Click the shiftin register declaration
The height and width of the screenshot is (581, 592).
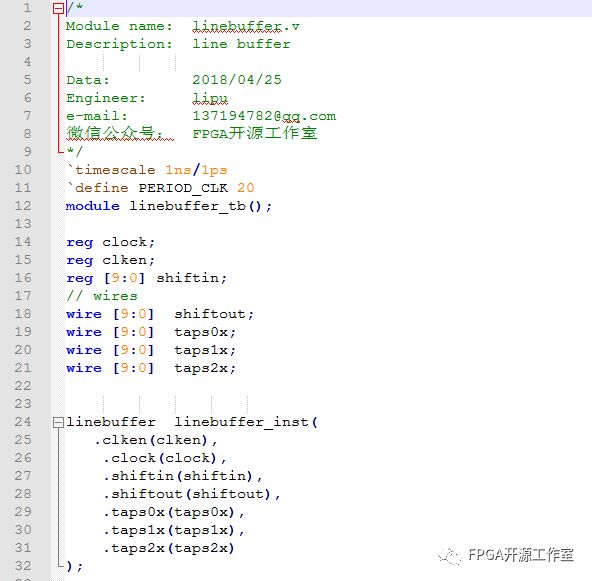(x=146, y=279)
